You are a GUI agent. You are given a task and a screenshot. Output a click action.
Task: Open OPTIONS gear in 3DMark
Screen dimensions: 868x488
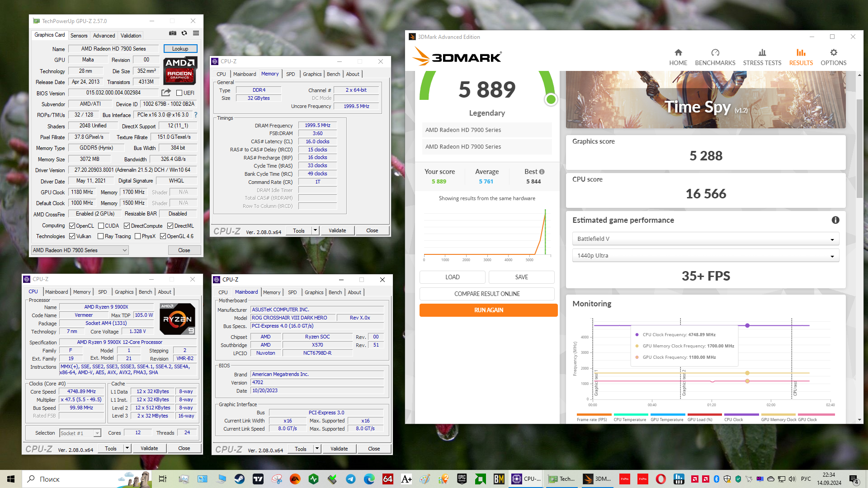(x=833, y=57)
